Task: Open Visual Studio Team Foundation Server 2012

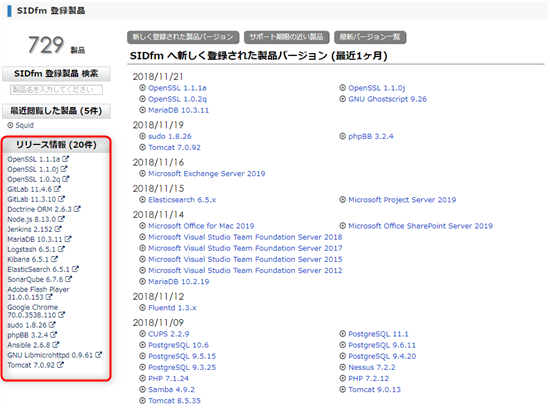Action: click(x=245, y=270)
